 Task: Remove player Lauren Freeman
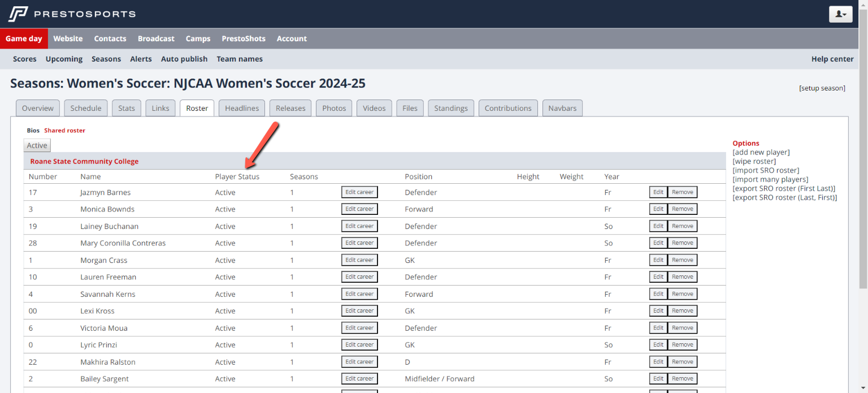pyautogui.click(x=683, y=277)
